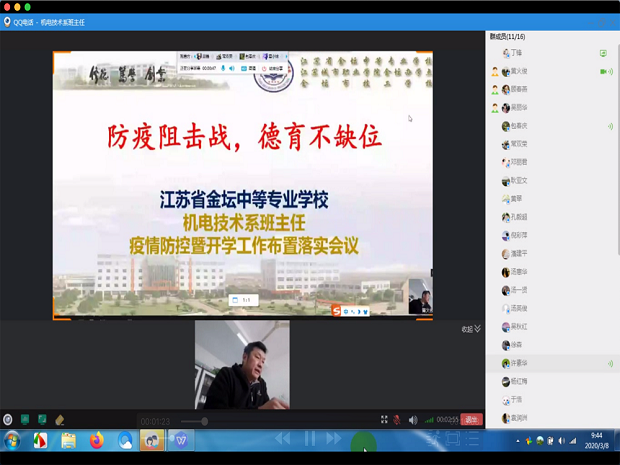Toggle the speaker volume icon
620x465 pixels.
[x=413, y=420]
